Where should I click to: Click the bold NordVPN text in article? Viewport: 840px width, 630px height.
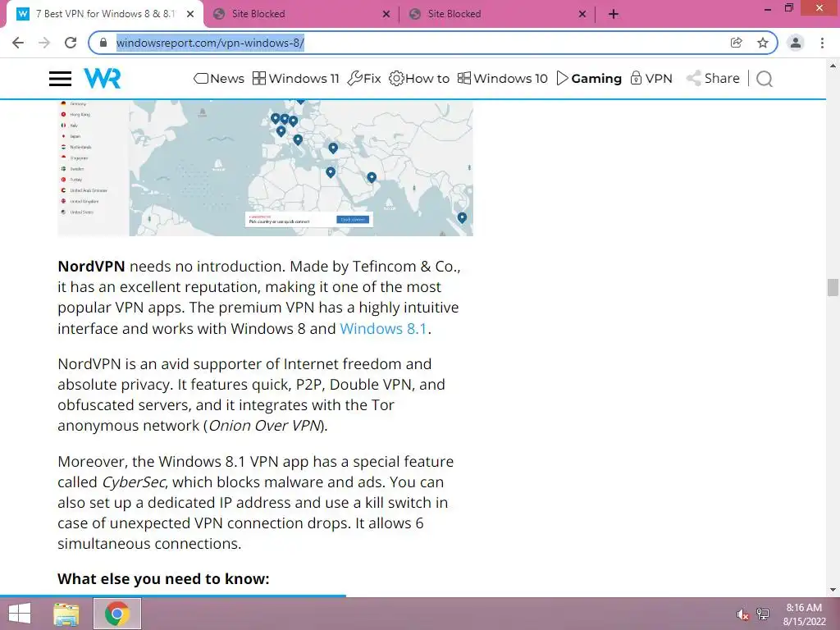[x=91, y=267]
